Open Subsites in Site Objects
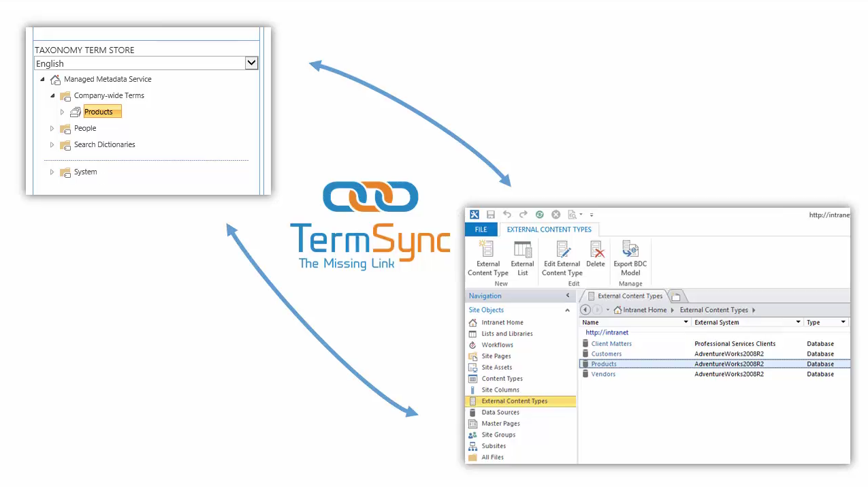 tap(494, 446)
